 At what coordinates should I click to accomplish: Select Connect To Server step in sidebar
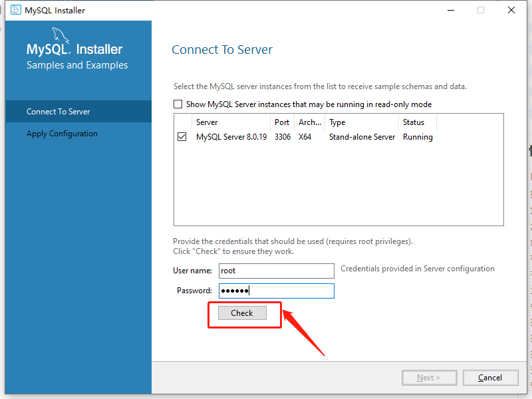78,111
